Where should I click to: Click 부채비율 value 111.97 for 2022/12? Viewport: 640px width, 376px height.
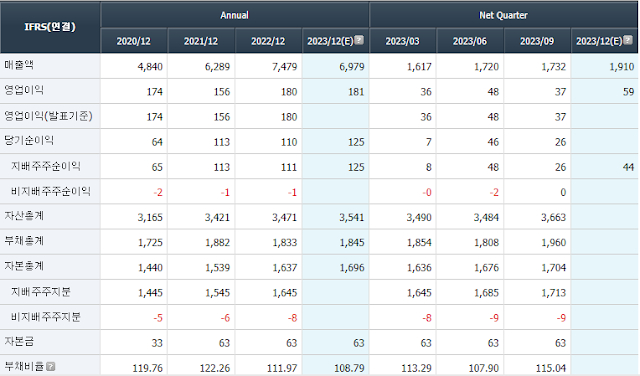pyautogui.click(x=282, y=368)
